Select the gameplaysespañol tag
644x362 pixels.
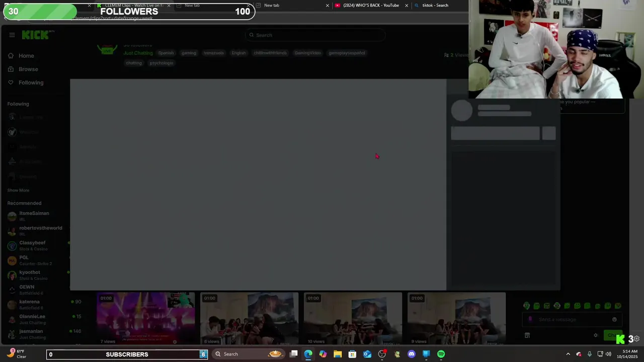point(347,53)
